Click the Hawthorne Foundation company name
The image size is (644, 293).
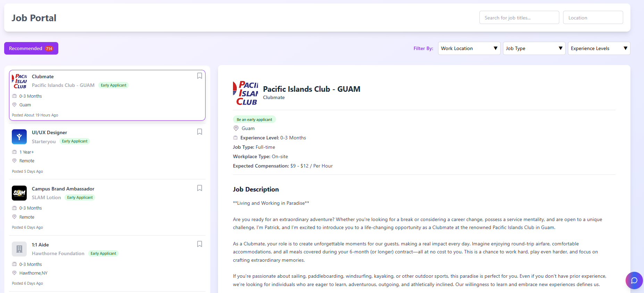tap(58, 253)
